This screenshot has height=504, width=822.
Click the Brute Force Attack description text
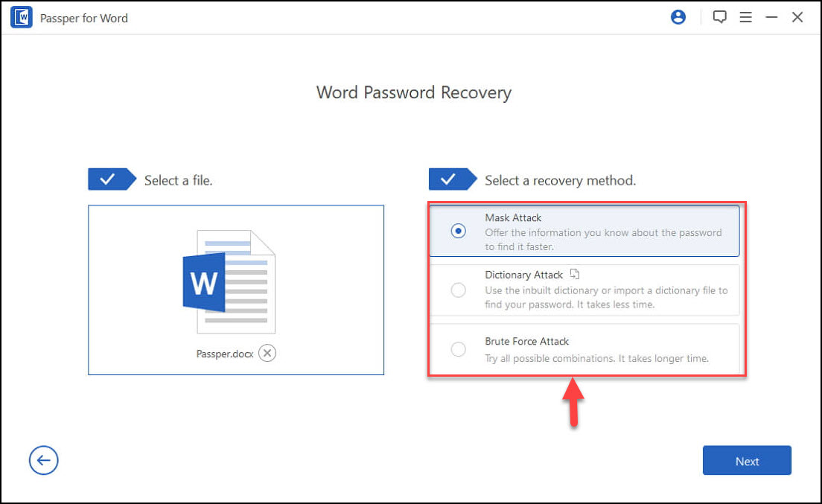(x=596, y=358)
